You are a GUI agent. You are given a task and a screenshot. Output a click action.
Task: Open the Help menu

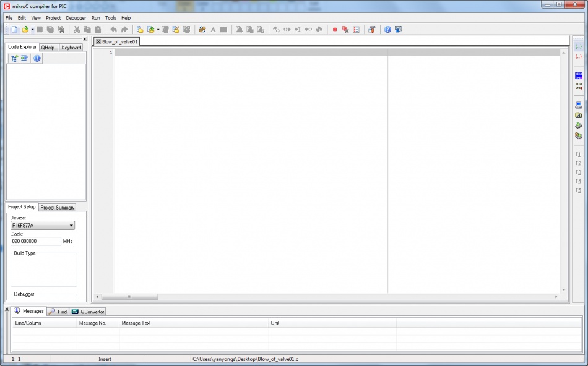click(126, 17)
